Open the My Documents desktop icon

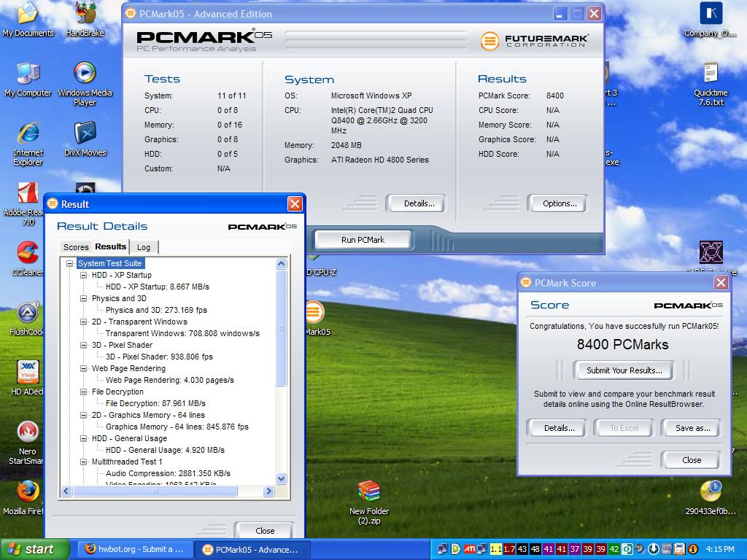28,19
